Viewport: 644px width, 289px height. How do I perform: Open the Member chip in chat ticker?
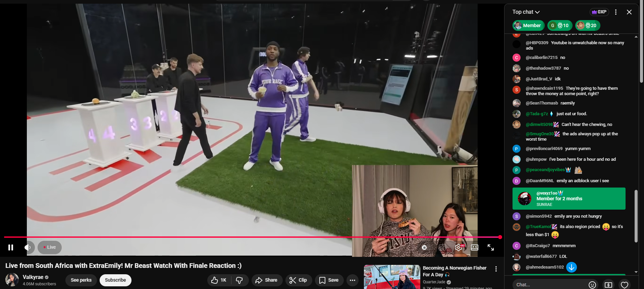pos(528,25)
